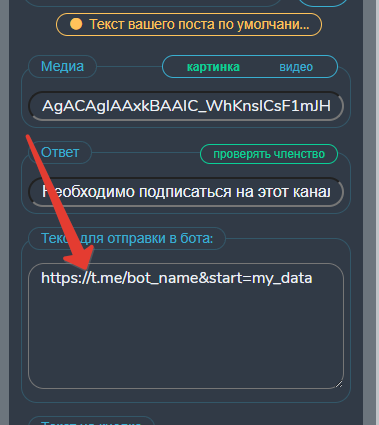Click the Медиа section label

[62, 66]
